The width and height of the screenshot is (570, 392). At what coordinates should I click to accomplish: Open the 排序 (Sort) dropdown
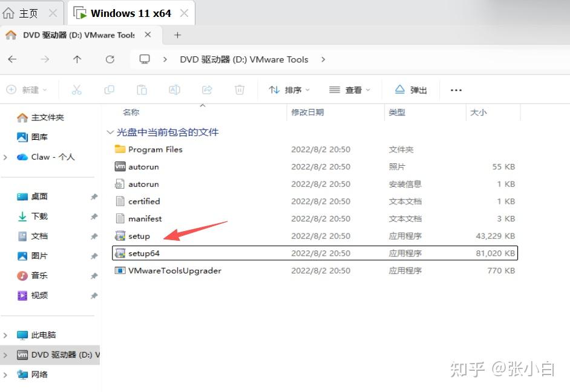pos(289,90)
